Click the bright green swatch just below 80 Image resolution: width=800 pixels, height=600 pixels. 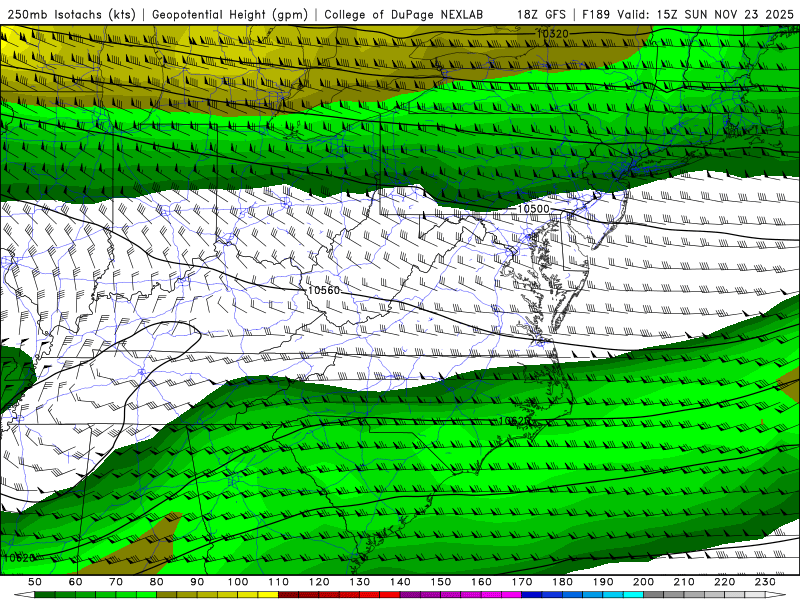[x=146, y=595]
